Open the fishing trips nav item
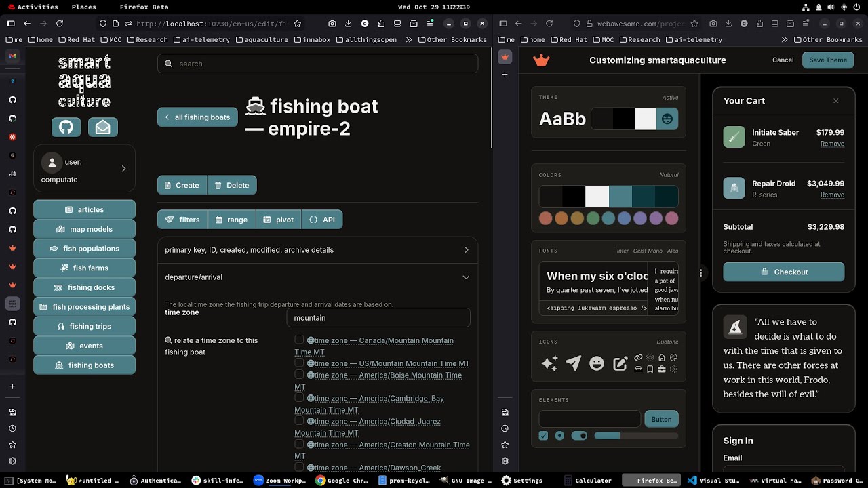 [x=84, y=326]
